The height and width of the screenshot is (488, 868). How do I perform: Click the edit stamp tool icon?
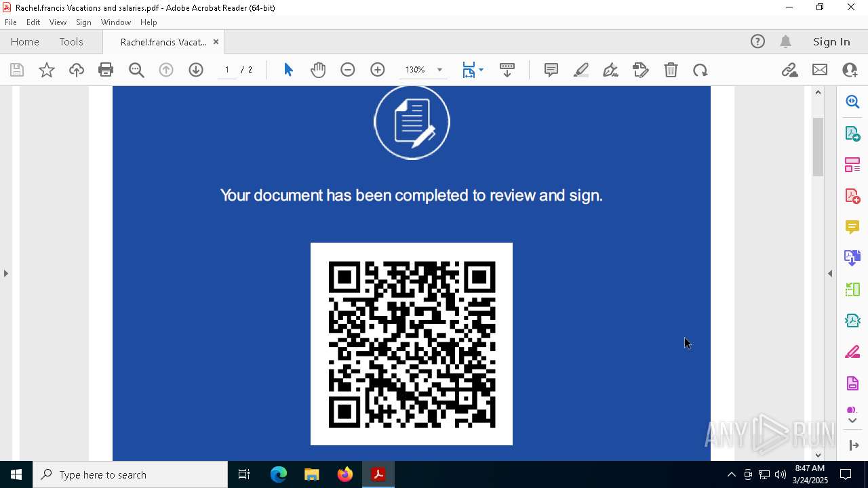(641, 70)
